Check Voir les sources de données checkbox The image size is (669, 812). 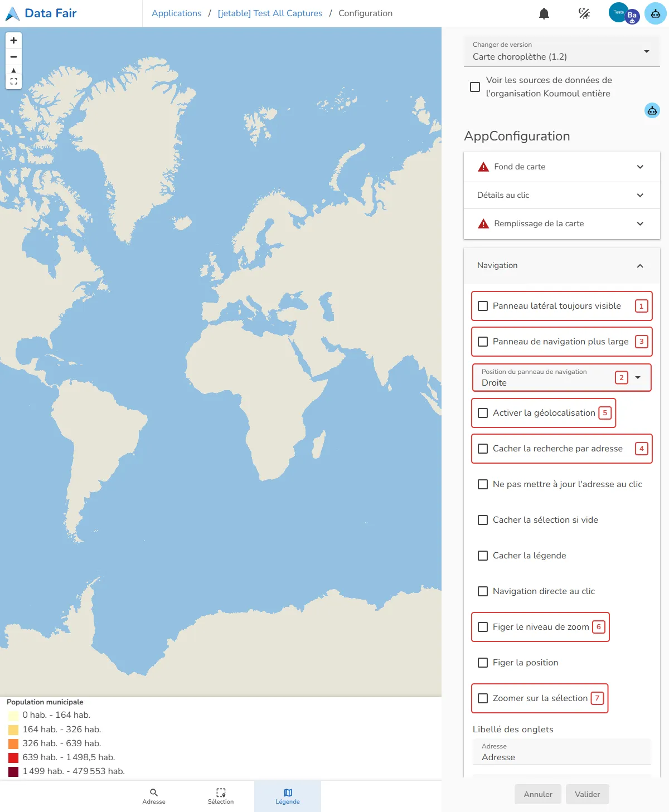(475, 87)
